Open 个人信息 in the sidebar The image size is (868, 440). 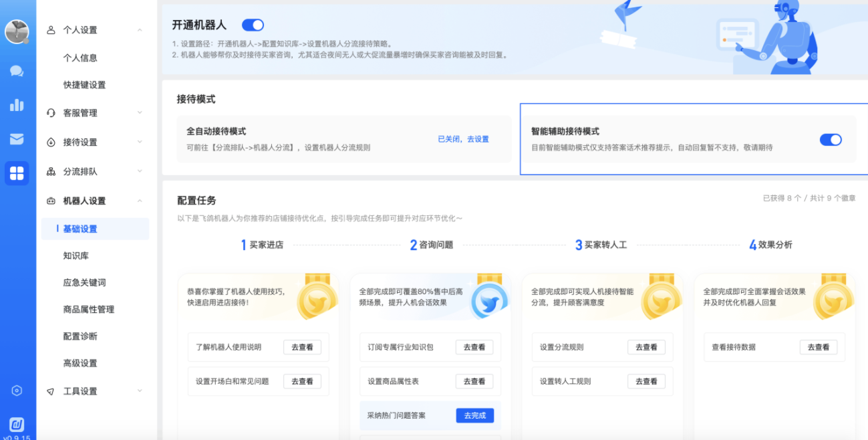(80, 58)
